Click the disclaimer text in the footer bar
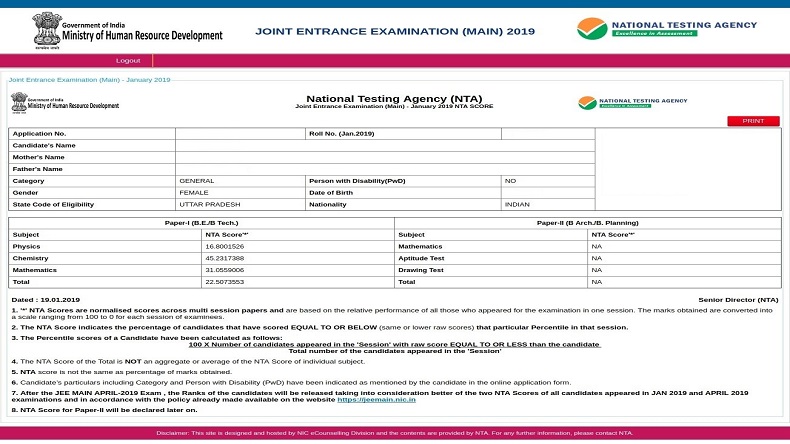Viewport: 790px width, 444px height. [x=395, y=433]
